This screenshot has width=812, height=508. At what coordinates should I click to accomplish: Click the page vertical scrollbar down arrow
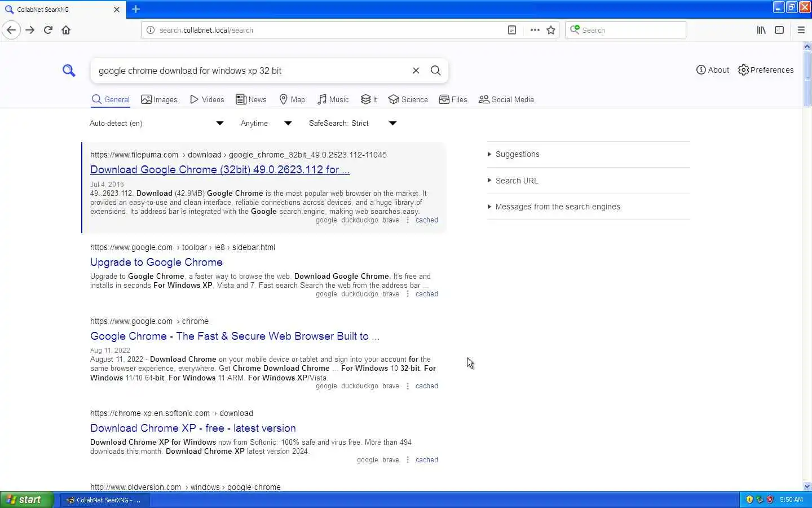coord(807,486)
